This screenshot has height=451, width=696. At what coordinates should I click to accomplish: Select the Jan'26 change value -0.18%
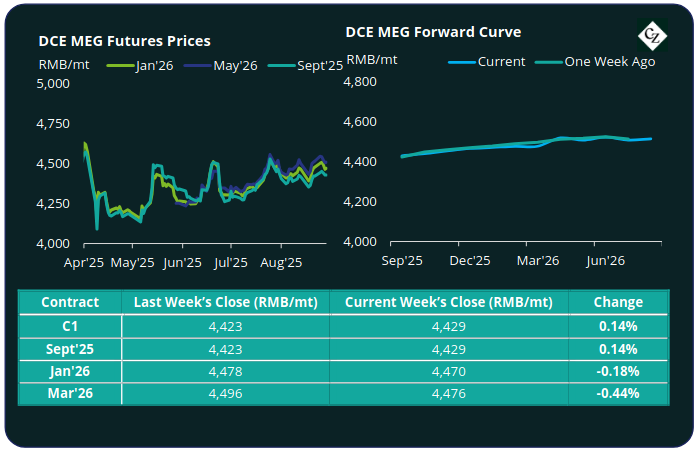618,370
